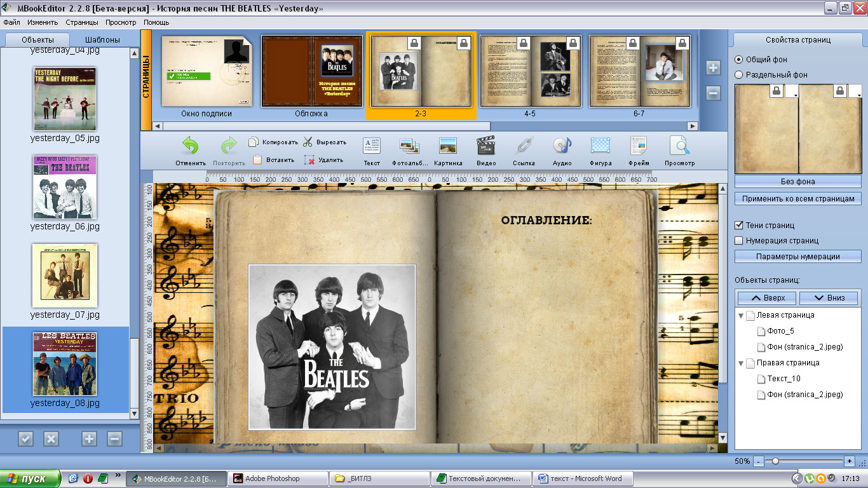Image resolution: width=868 pixels, height=488 pixels.
Task: Undo with the Отменить arrow icon
Action: tap(191, 146)
